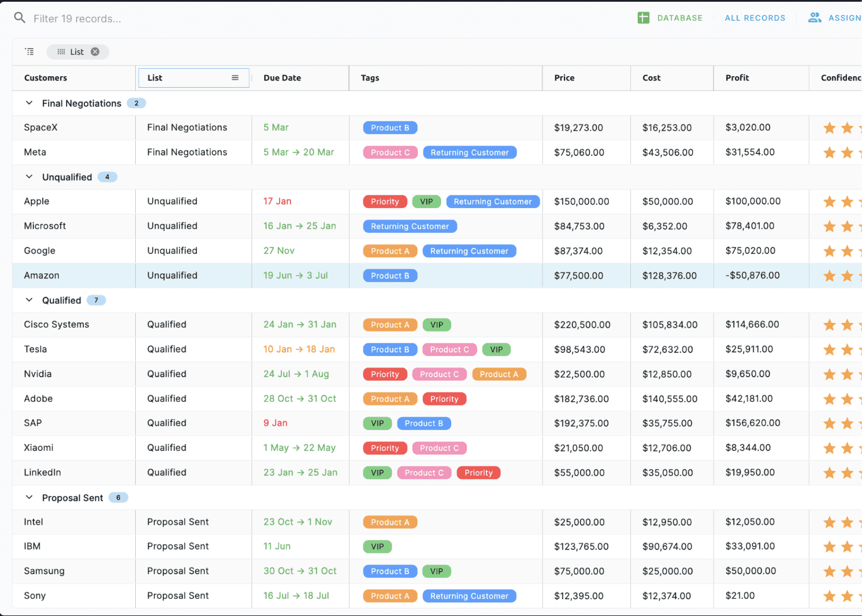Screen dimensions: 862x616
Task: Click first confidence star on Cisco Systems row
Action: 830,325
